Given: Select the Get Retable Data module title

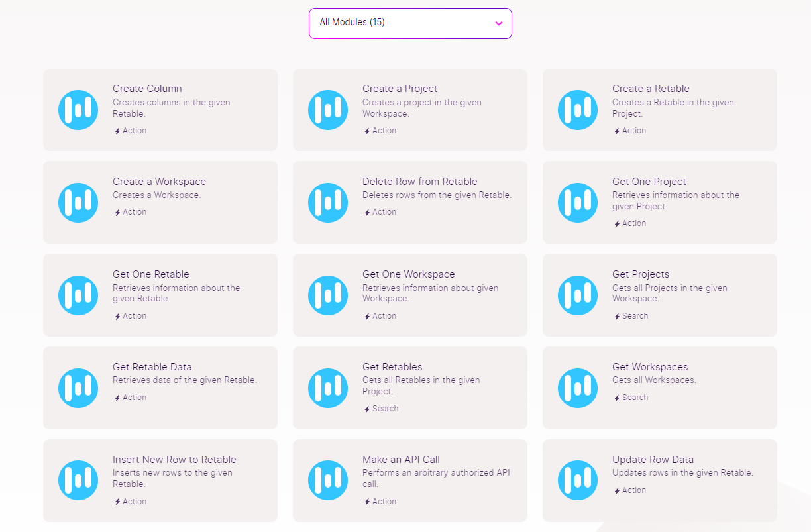Looking at the screenshot, I should click(152, 367).
